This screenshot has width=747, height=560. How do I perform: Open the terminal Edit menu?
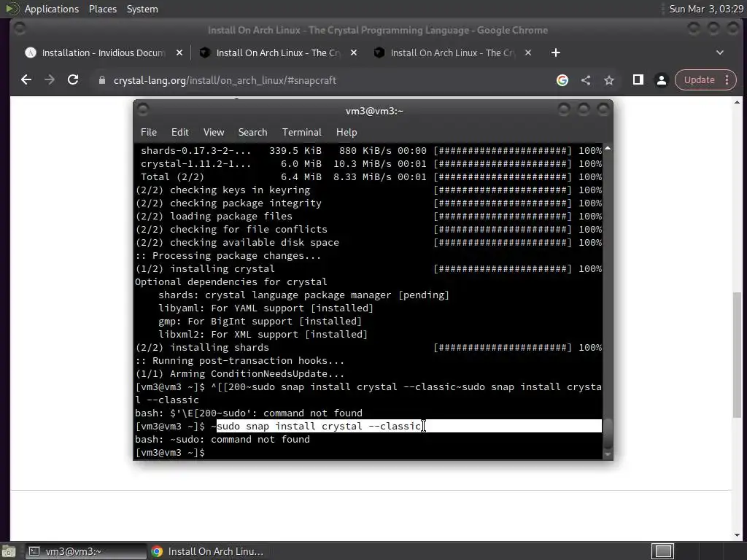[x=179, y=133]
